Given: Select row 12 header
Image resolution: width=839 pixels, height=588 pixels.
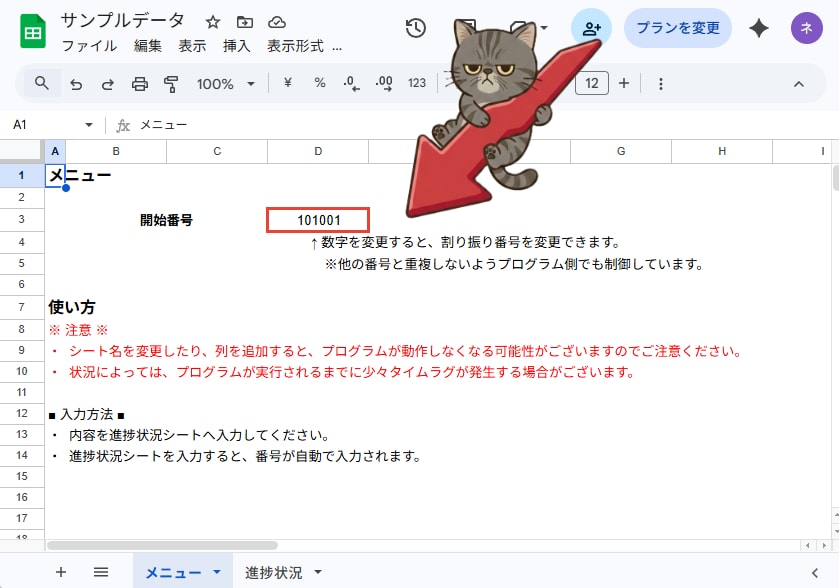Looking at the screenshot, I should pos(21,414).
